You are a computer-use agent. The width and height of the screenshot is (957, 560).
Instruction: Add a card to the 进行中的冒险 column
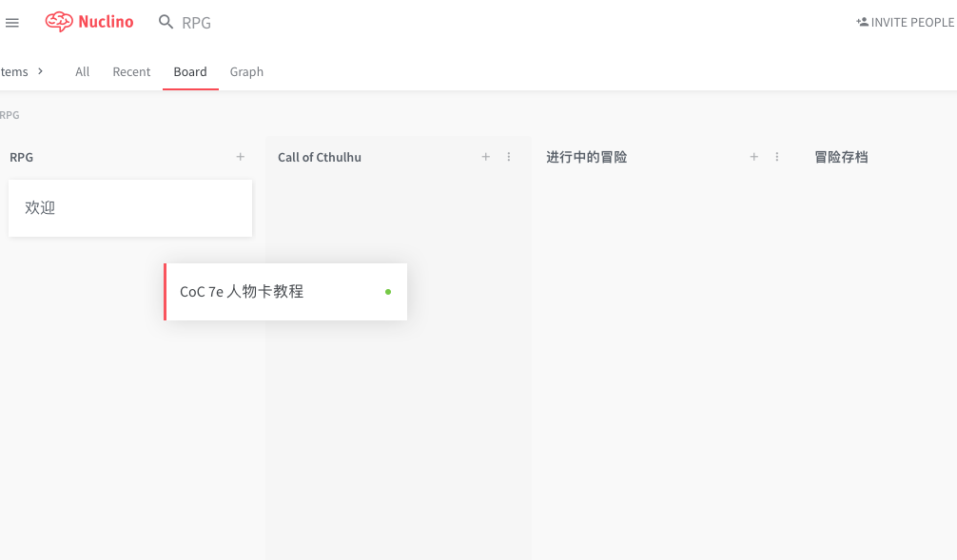tap(753, 157)
